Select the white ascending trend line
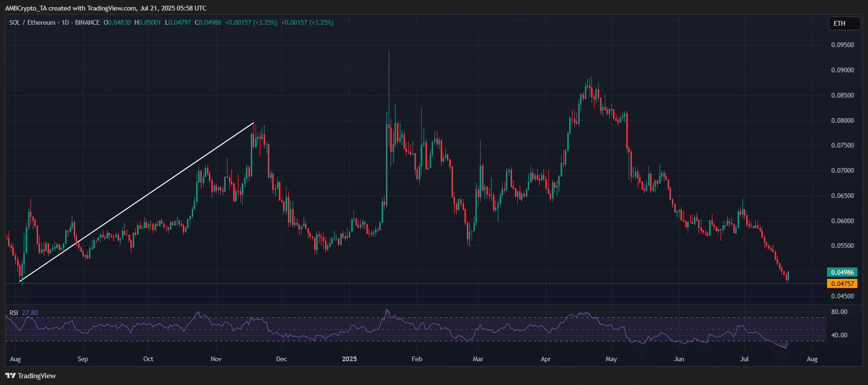Screen dimensions: 868x385 tap(137, 202)
